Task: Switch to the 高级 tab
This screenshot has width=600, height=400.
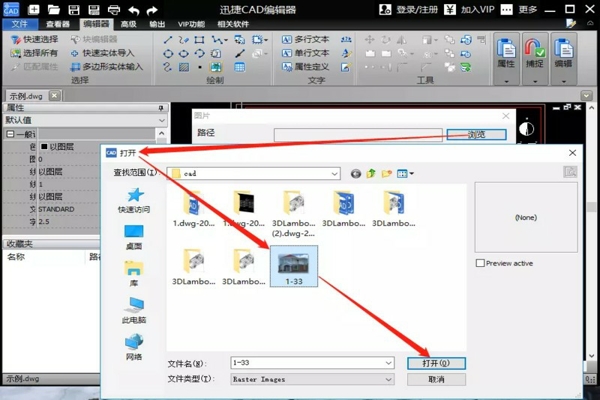Action: coord(129,24)
